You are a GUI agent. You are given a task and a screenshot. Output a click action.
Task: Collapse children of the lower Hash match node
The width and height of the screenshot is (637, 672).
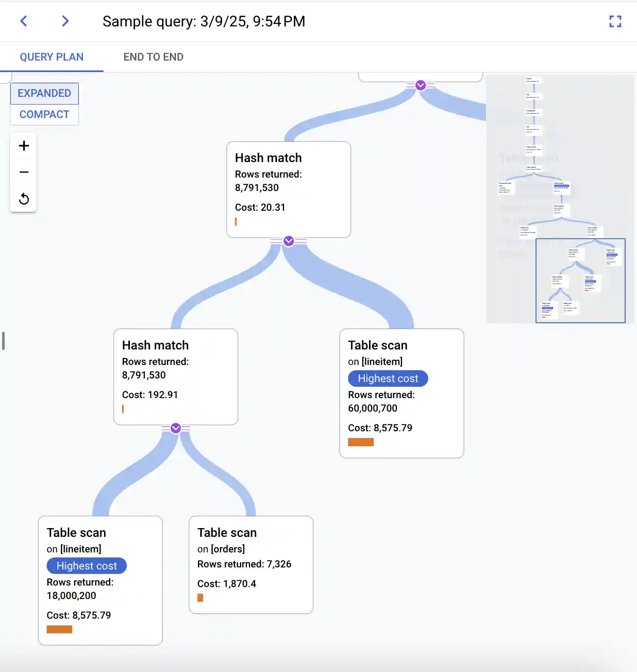pos(175,428)
